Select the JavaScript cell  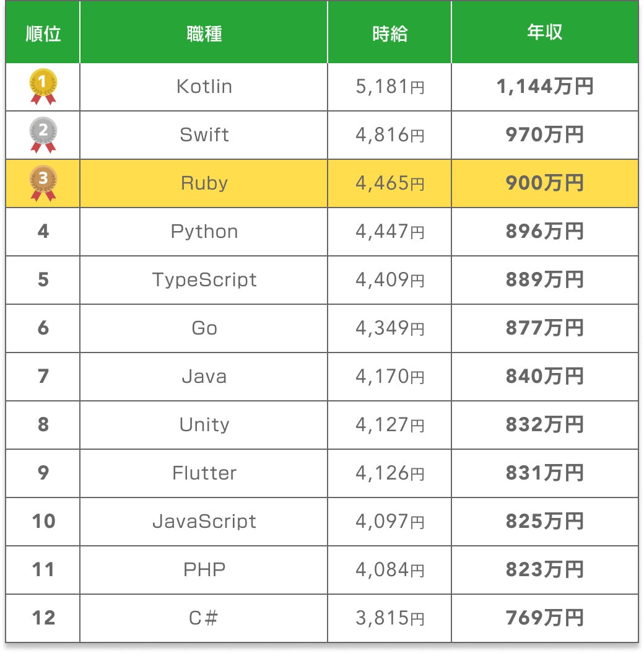(x=204, y=521)
